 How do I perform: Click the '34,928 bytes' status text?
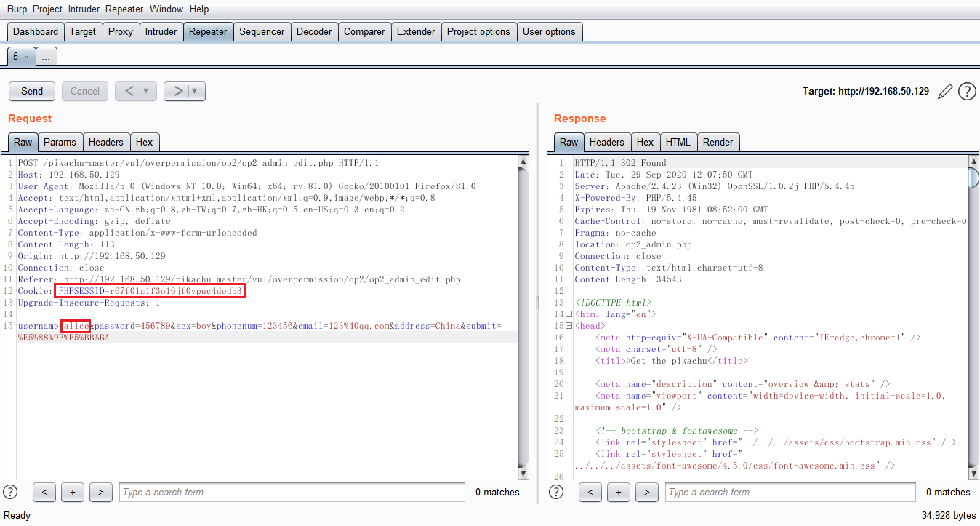(x=949, y=515)
